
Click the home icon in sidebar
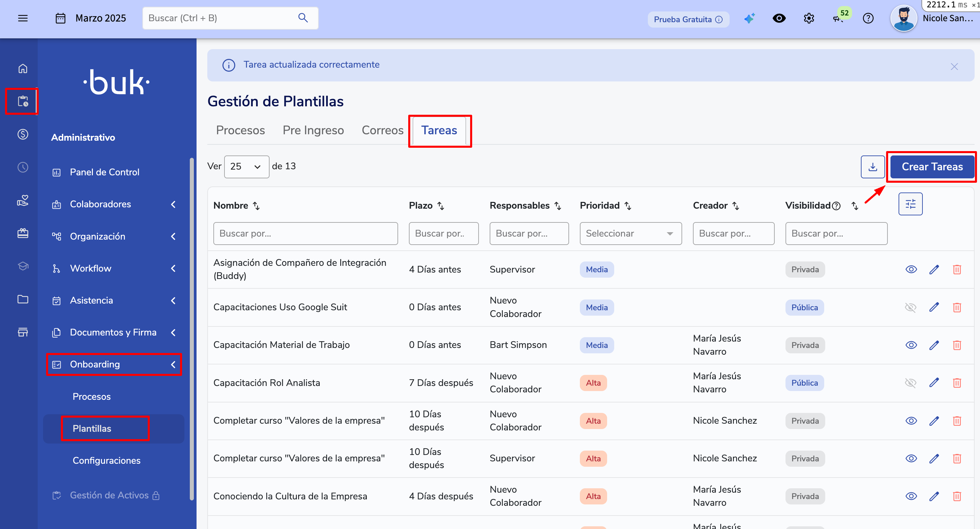click(23, 68)
